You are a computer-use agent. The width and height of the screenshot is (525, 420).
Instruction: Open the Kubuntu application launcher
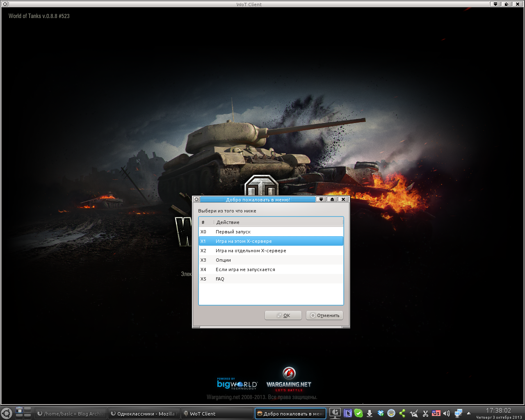(x=6, y=413)
